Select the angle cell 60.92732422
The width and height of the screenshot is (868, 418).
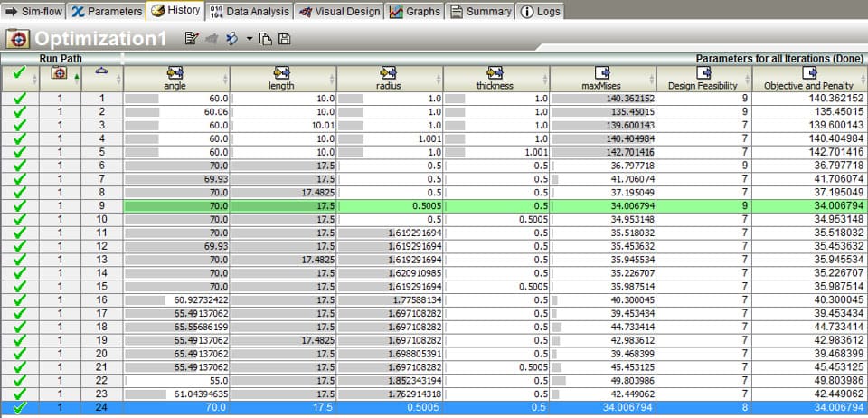coord(176,300)
